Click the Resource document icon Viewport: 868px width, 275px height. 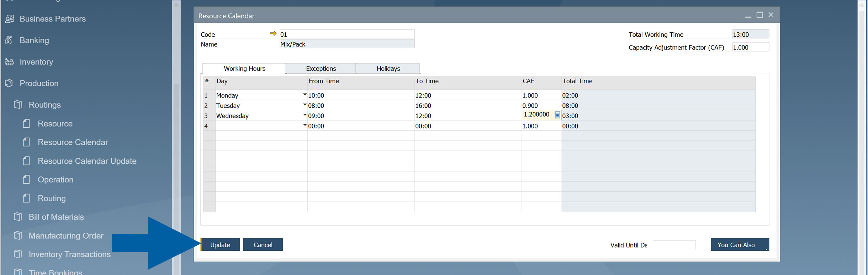coord(27,123)
